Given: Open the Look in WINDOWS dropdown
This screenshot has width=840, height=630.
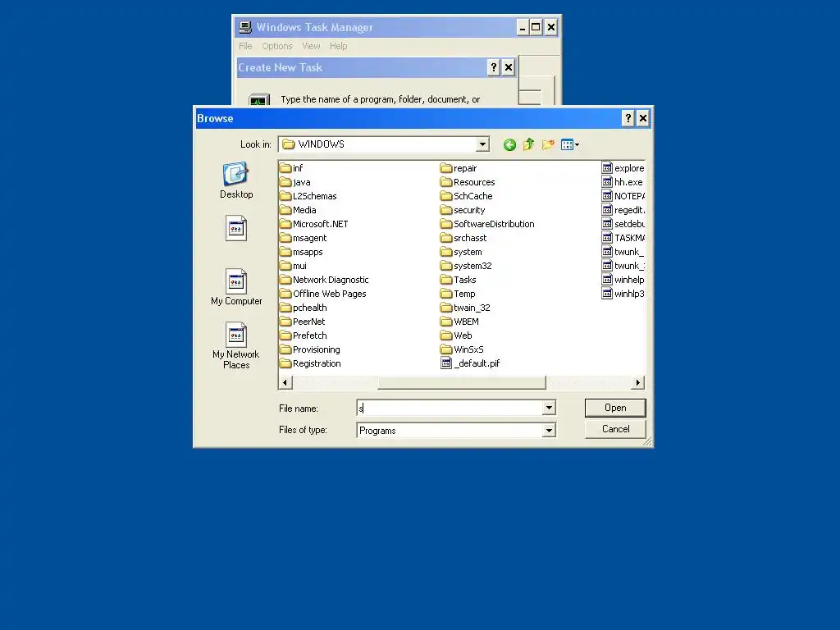Looking at the screenshot, I should [482, 144].
